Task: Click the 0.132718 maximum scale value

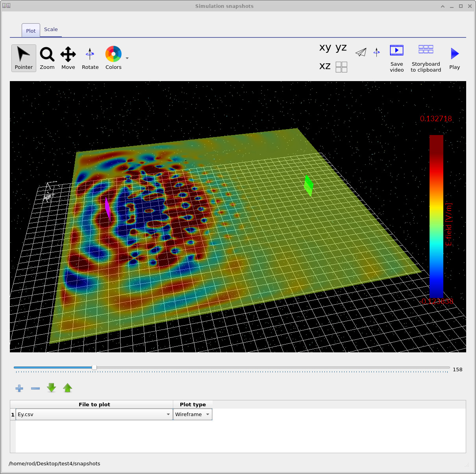Action: (x=436, y=119)
